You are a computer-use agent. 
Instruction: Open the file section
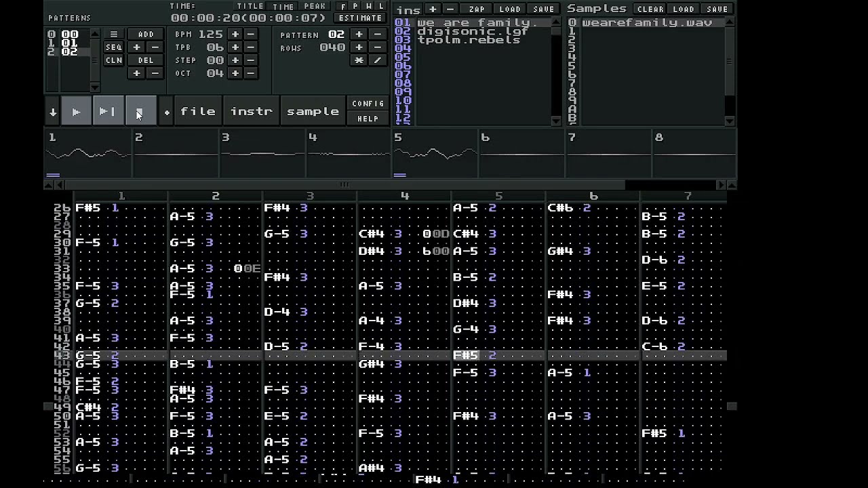(x=197, y=112)
